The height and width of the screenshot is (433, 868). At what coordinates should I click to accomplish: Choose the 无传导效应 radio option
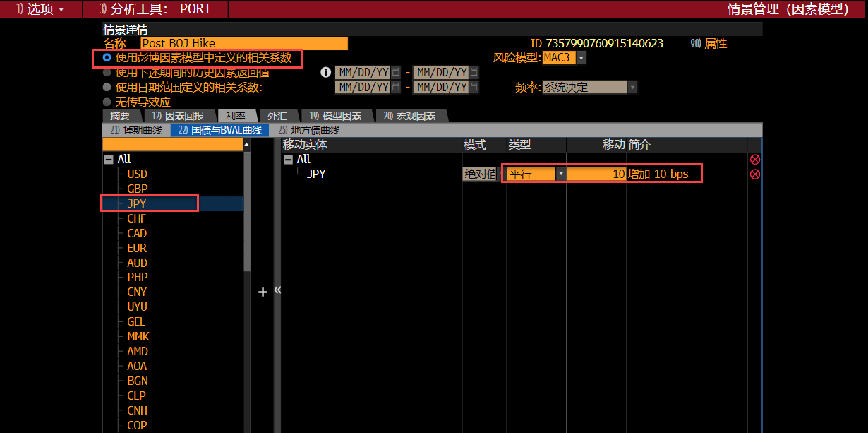pyautogui.click(x=107, y=102)
